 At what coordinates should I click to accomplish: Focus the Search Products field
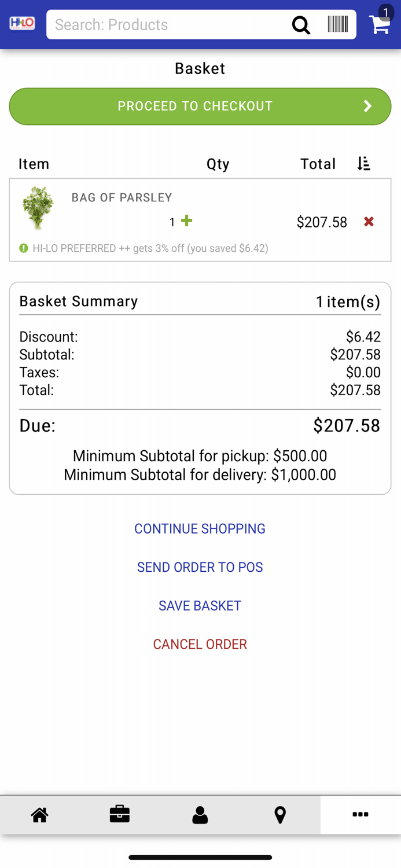point(168,25)
